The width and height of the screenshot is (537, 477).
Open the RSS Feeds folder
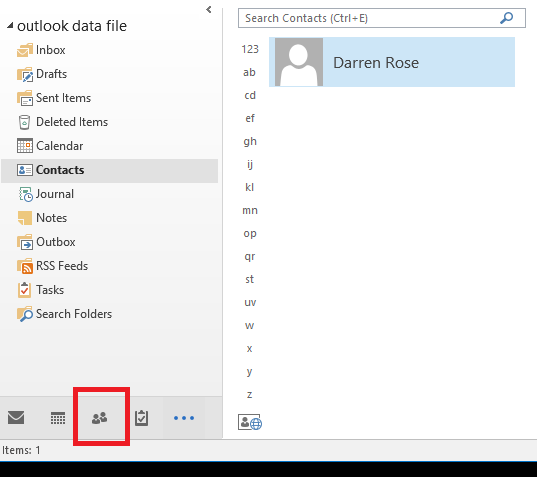52,266
